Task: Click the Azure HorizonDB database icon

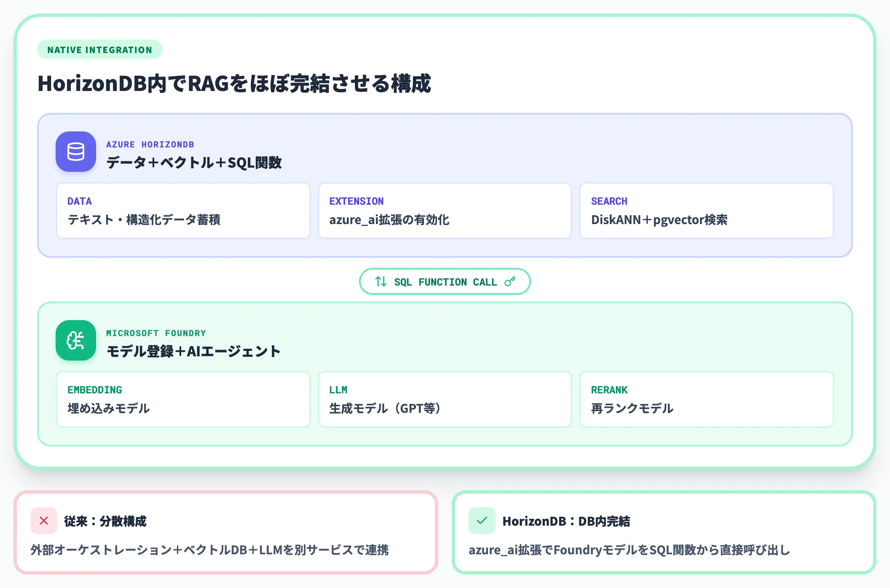Action: coord(76,152)
